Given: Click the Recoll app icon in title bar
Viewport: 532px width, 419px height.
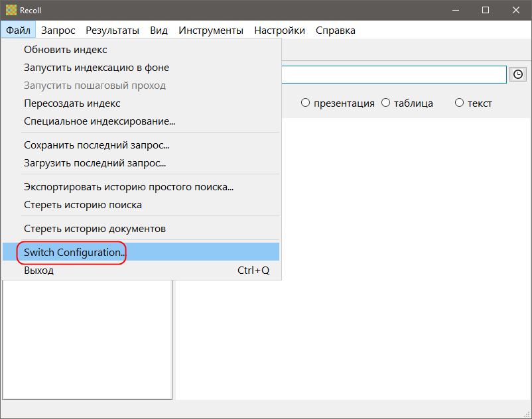Looking at the screenshot, I should click(11, 10).
